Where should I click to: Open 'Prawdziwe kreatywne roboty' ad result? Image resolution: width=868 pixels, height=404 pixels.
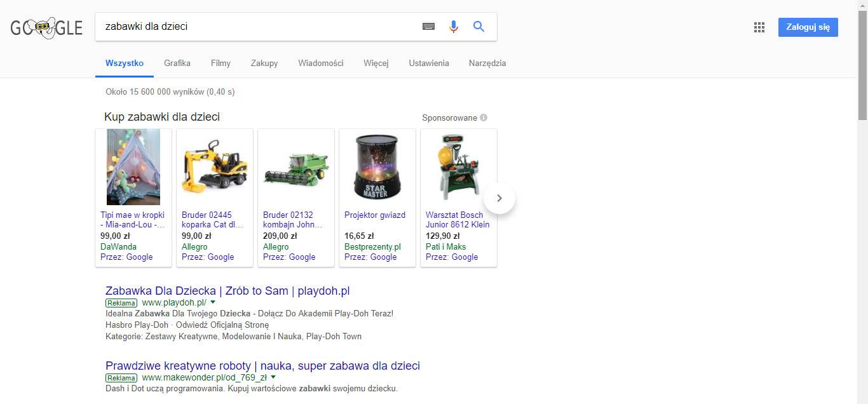coord(262,366)
